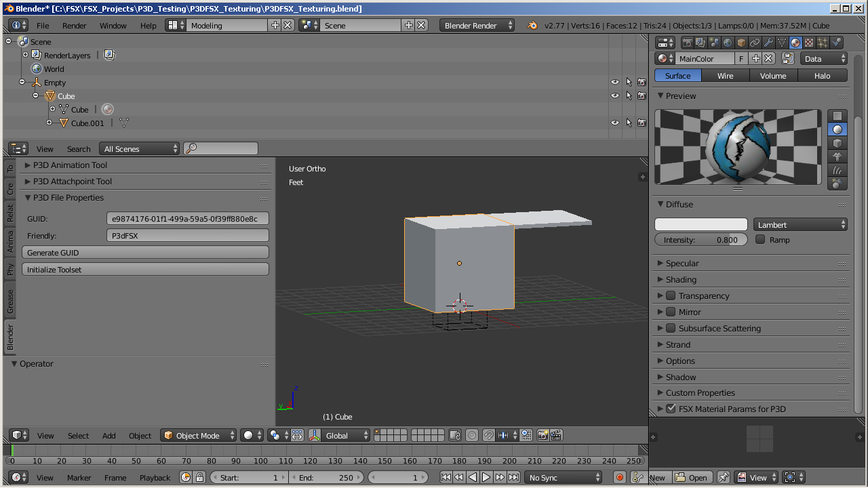The width and height of the screenshot is (868, 488).
Task: Open the Texture properties checkered icon
Action: 808,42
